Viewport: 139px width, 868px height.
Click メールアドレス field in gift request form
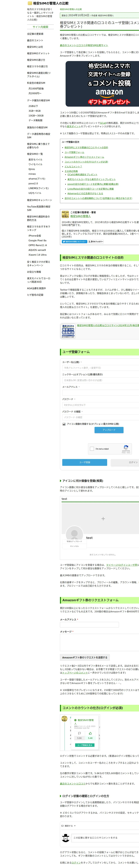(89, 625)
